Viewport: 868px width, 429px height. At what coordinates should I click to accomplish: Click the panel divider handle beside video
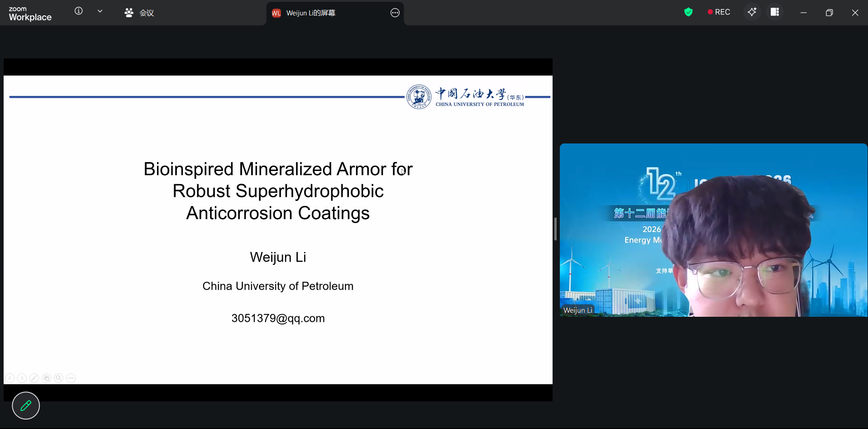(x=555, y=229)
